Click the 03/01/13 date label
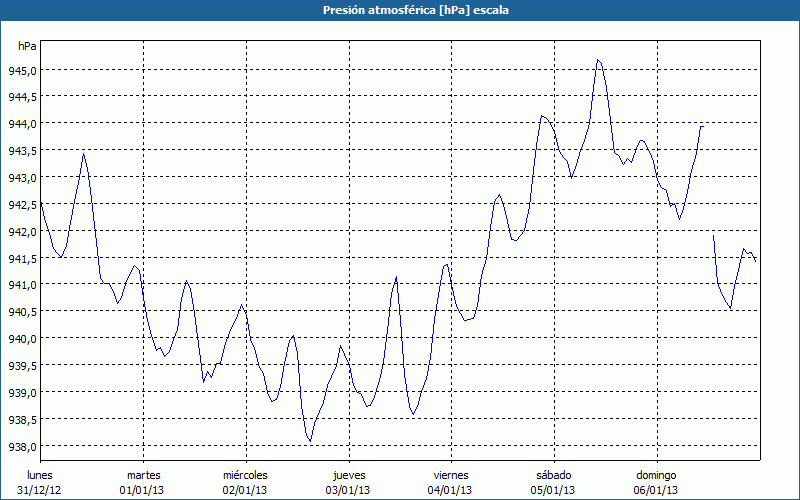This screenshot has width=800, height=500. 348,490
